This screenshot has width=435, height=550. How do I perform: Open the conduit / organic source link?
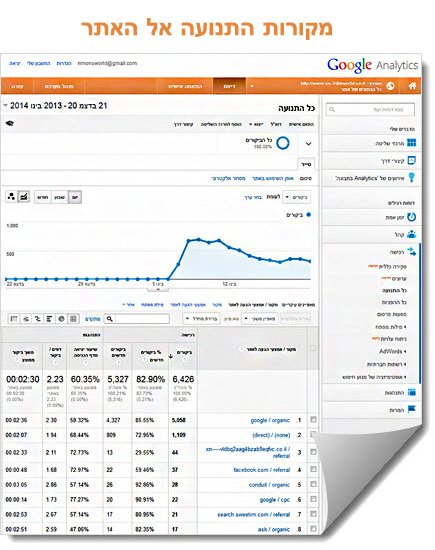coord(269,485)
